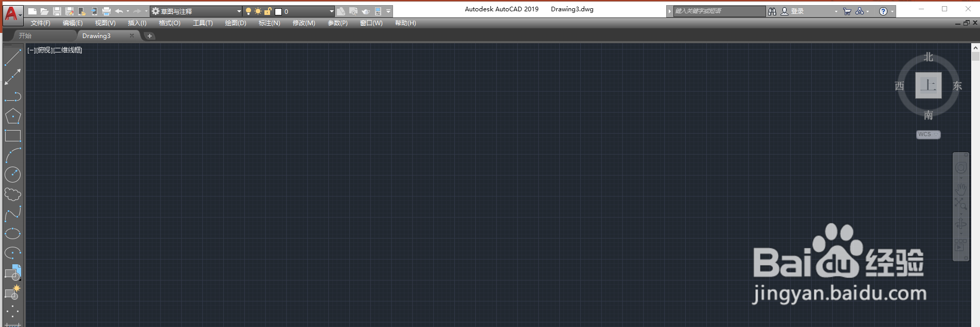Screen dimensions: 980x327
Task: Select the Polyline tool
Action: click(13, 97)
